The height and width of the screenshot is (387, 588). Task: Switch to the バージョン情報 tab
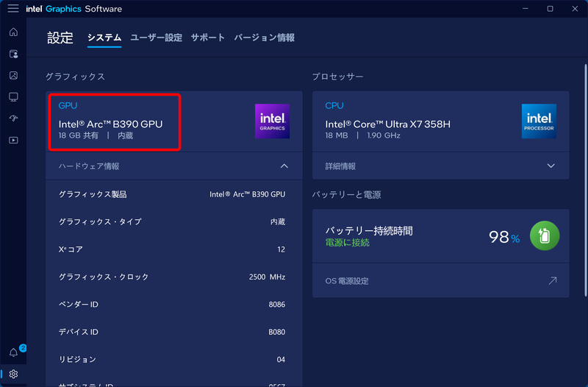click(265, 38)
